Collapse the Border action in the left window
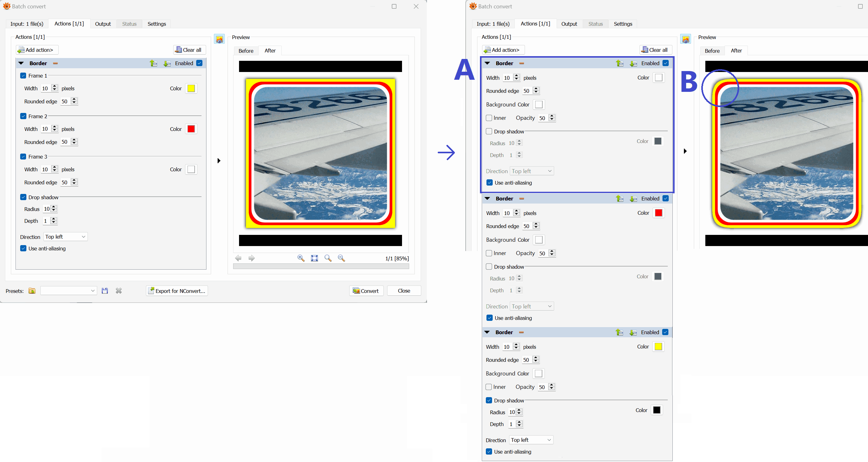868x462 pixels. point(21,63)
